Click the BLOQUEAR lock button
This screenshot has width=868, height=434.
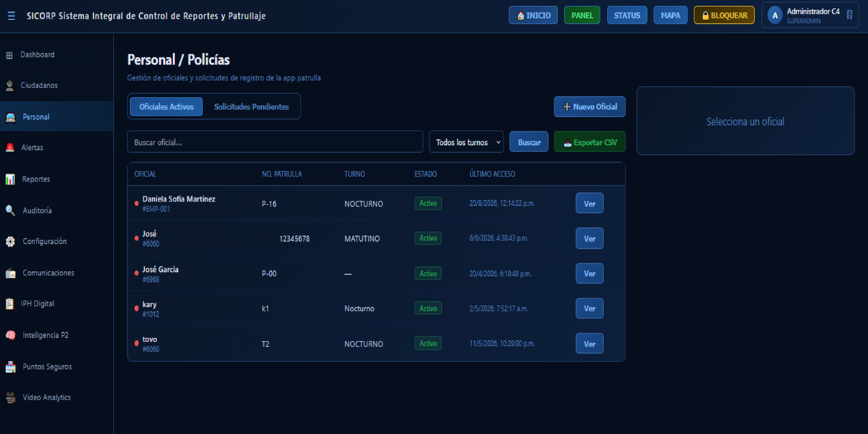pos(724,15)
